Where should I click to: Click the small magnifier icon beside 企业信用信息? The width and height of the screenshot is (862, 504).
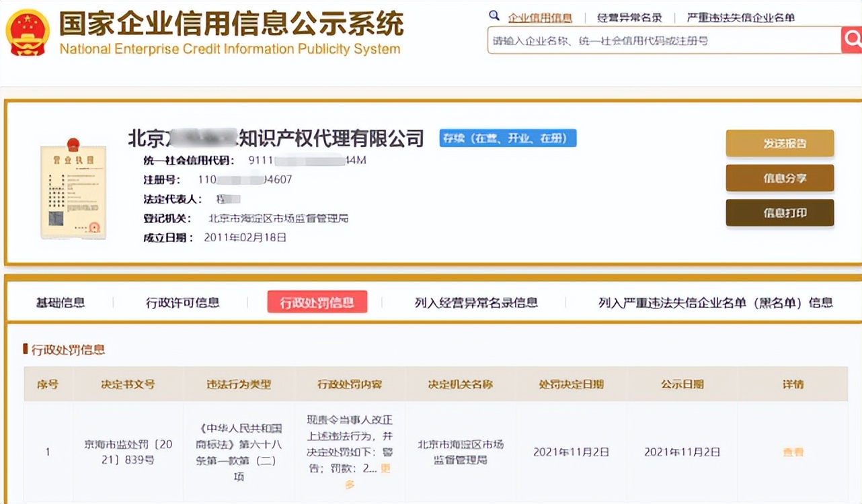tap(494, 15)
